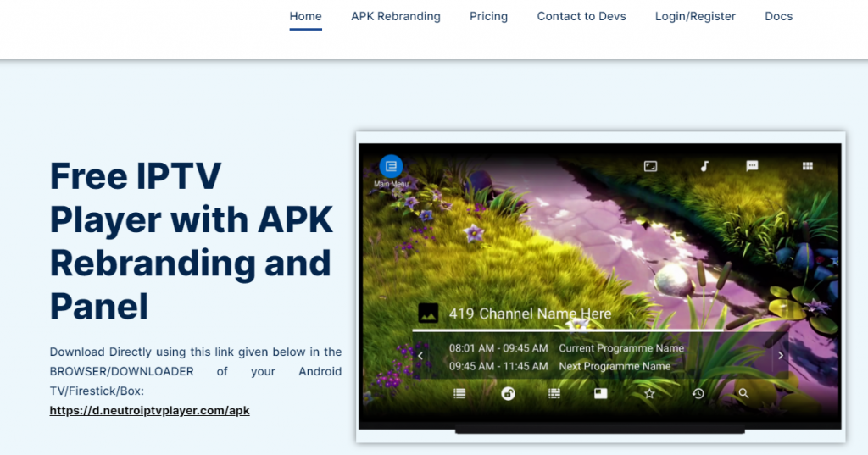Click the '09:45 AM - 11:45 AM' time
The width and height of the screenshot is (868, 455).
coord(498,366)
